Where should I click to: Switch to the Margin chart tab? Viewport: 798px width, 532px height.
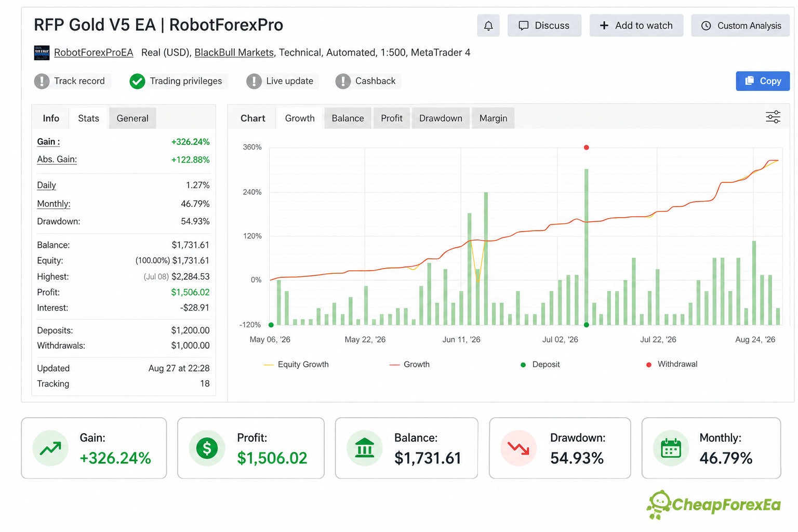pos(493,118)
